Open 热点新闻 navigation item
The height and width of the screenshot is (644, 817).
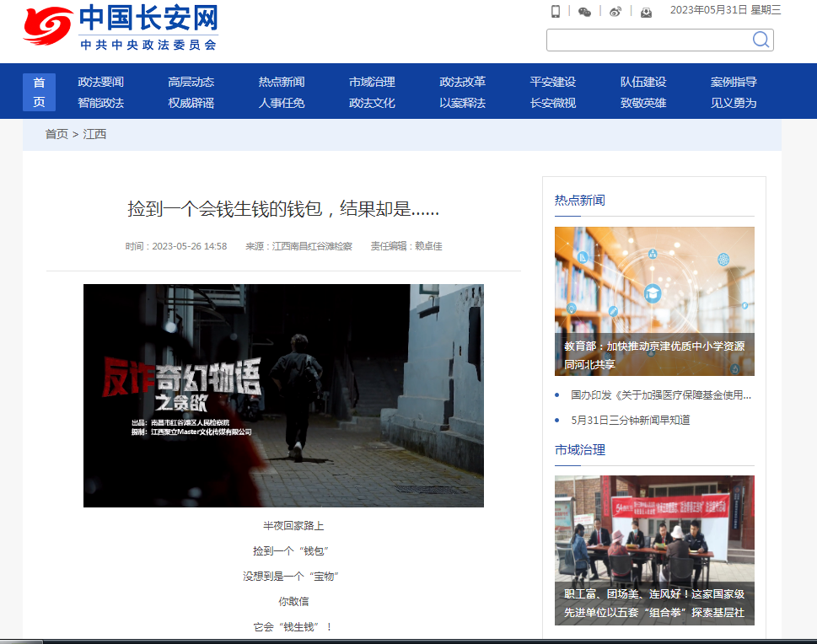pos(282,82)
